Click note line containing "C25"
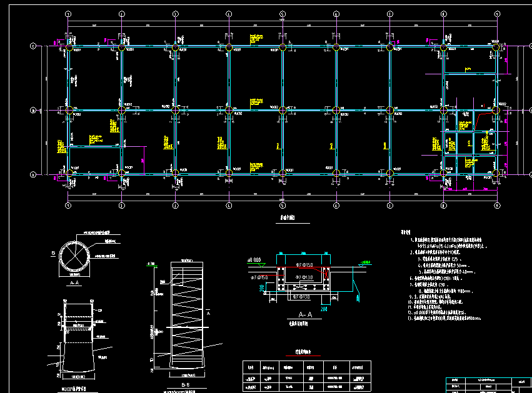 point(439,259)
